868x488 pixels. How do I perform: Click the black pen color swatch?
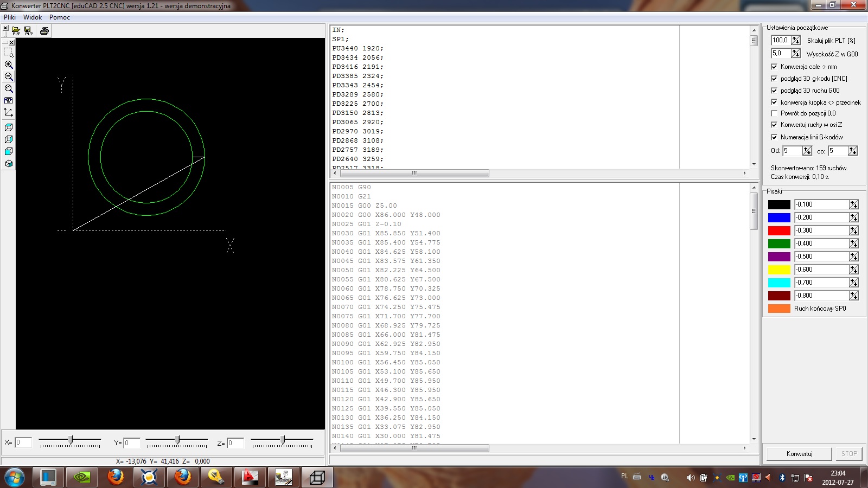point(779,204)
